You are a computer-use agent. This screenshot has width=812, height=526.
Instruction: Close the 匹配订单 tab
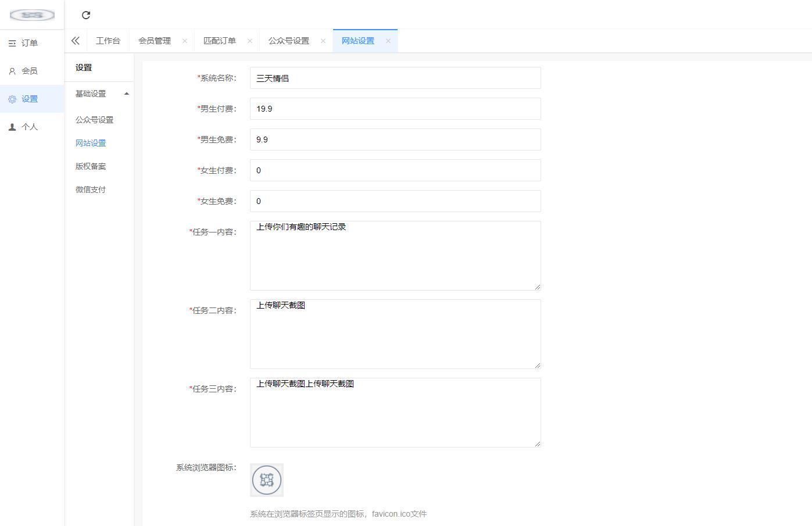click(250, 41)
